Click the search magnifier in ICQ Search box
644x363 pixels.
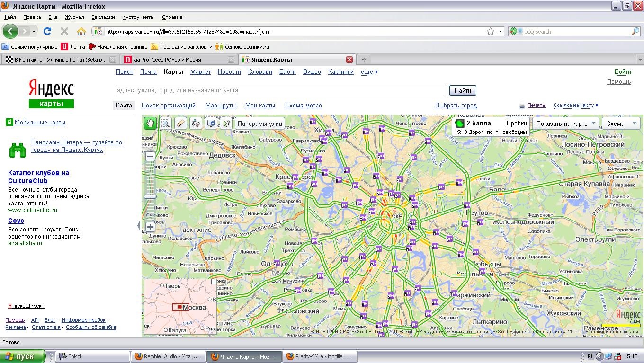pos(635,31)
